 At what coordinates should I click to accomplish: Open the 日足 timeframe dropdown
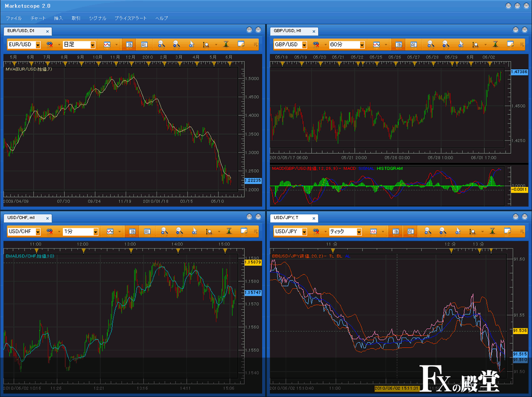click(x=93, y=45)
